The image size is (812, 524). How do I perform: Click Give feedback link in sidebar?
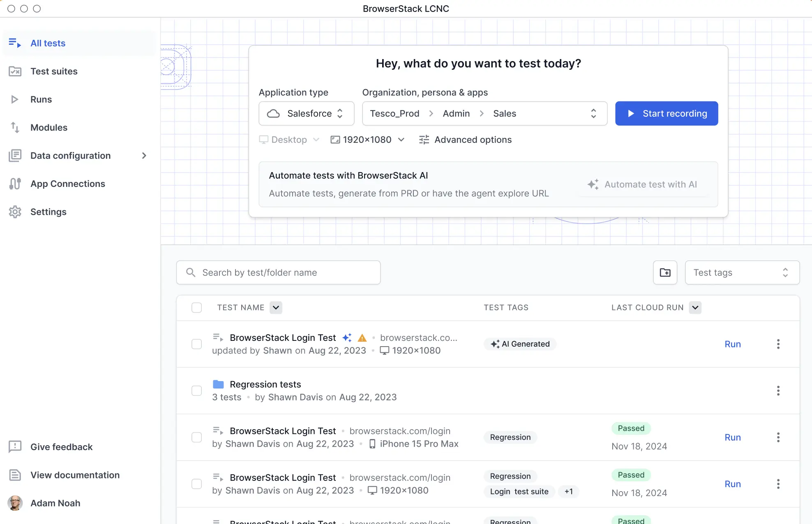pyautogui.click(x=62, y=447)
